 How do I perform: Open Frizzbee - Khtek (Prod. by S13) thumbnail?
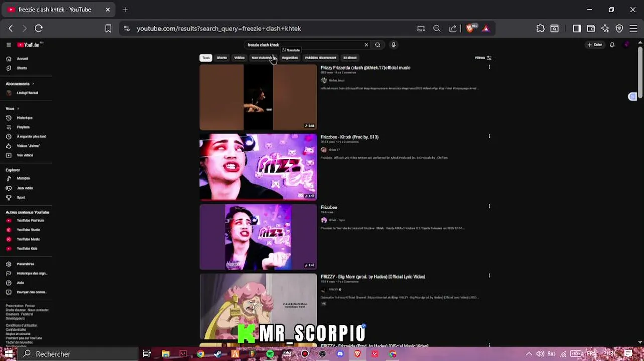(258, 166)
